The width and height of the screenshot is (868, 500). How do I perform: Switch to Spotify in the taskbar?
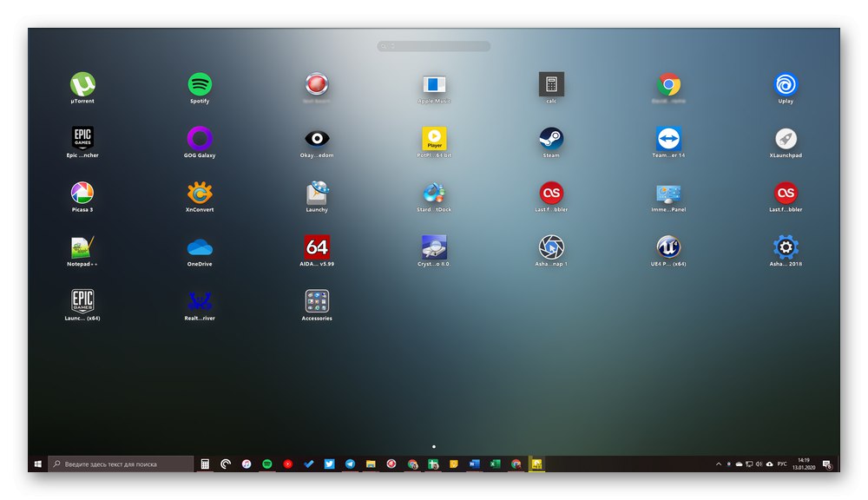[266, 464]
